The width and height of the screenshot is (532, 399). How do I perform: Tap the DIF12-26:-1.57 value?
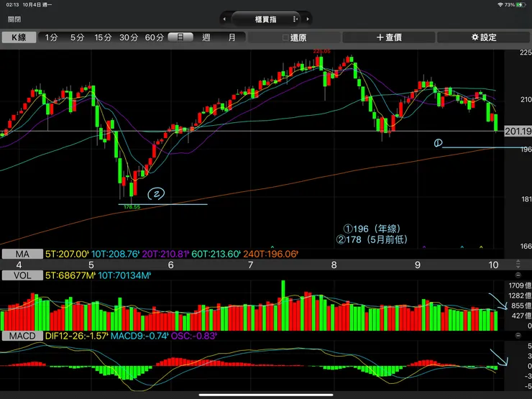[x=77, y=336]
